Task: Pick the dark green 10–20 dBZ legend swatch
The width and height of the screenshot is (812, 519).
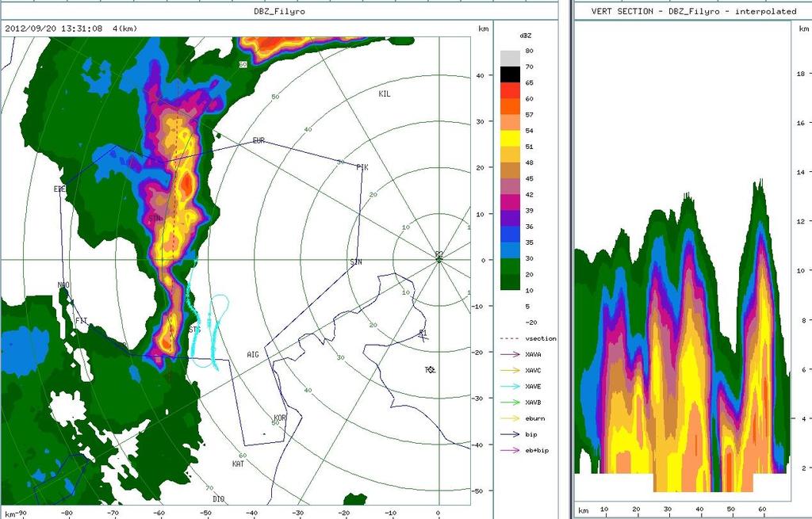Action: coord(510,283)
